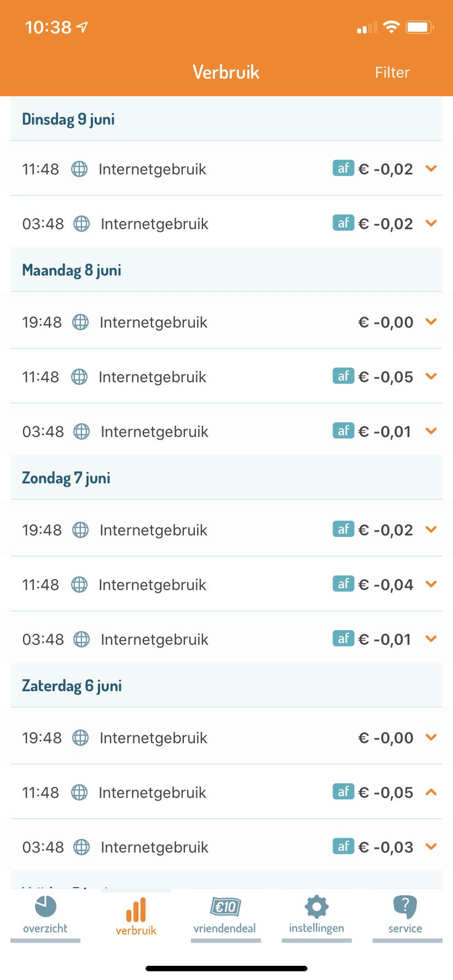Viewport: 453px width, 980px height.
Task: Expand Maandag 8 juni 19:48 usage details
Action: (431, 322)
